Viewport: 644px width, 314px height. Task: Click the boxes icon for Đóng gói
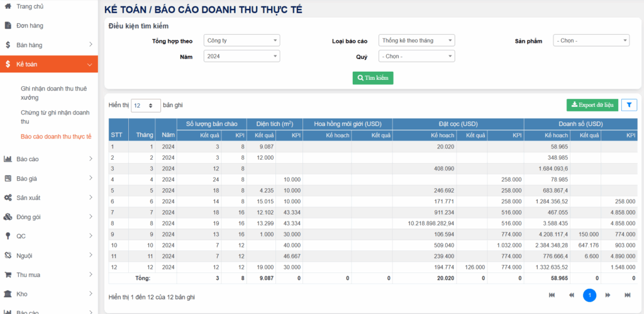tap(8, 217)
